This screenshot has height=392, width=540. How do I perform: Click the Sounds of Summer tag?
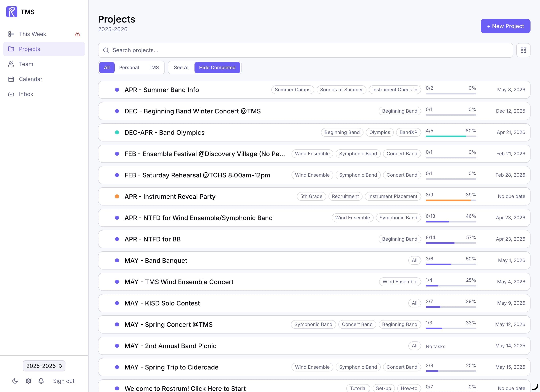tap(341, 90)
